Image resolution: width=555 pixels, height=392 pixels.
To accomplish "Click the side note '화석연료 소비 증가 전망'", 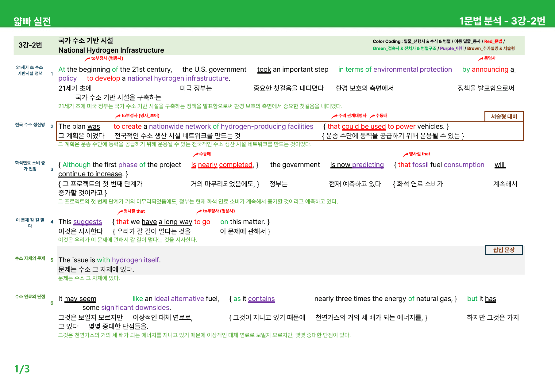I will tap(30, 166).
